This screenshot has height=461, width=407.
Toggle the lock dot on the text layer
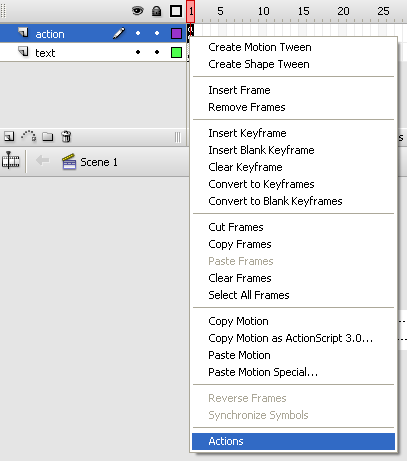[157, 52]
